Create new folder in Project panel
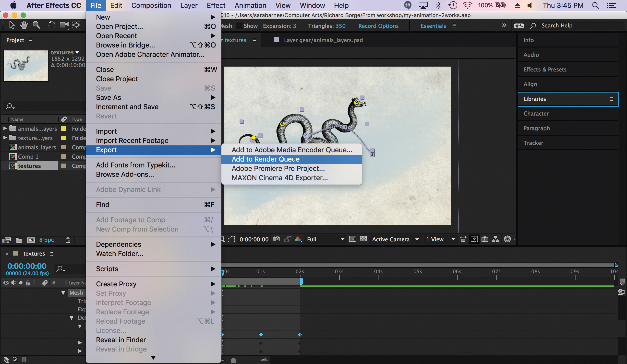The width and height of the screenshot is (627, 364). click(x=19, y=240)
